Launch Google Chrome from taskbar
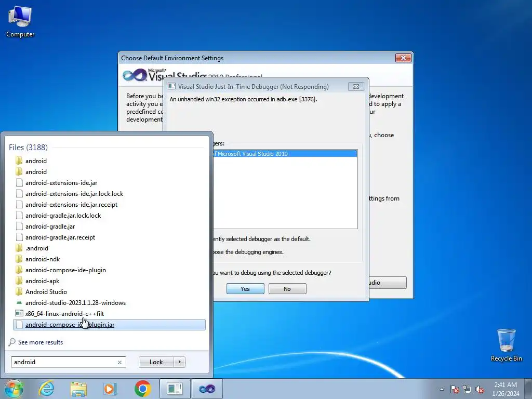 142,389
